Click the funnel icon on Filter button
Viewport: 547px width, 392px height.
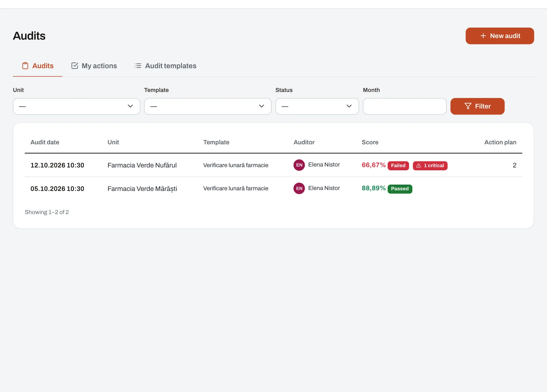(468, 106)
